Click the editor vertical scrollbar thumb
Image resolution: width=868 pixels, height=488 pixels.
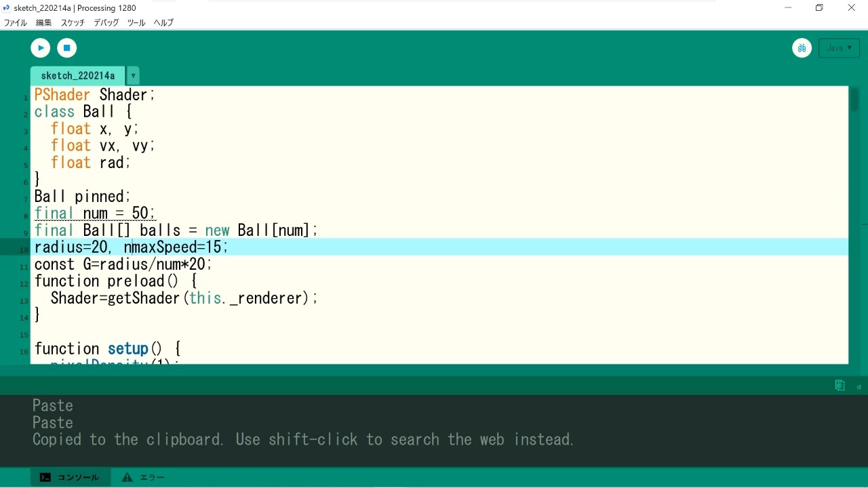[854, 100]
